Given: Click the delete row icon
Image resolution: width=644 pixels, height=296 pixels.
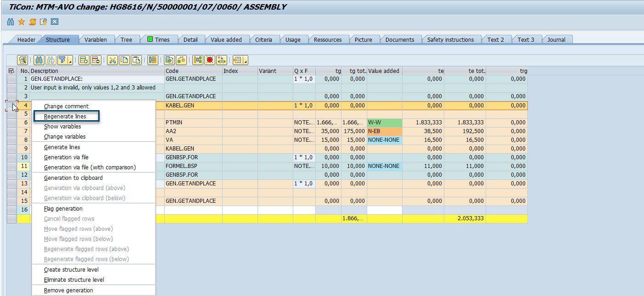Looking at the screenshot, I should coord(95,60).
